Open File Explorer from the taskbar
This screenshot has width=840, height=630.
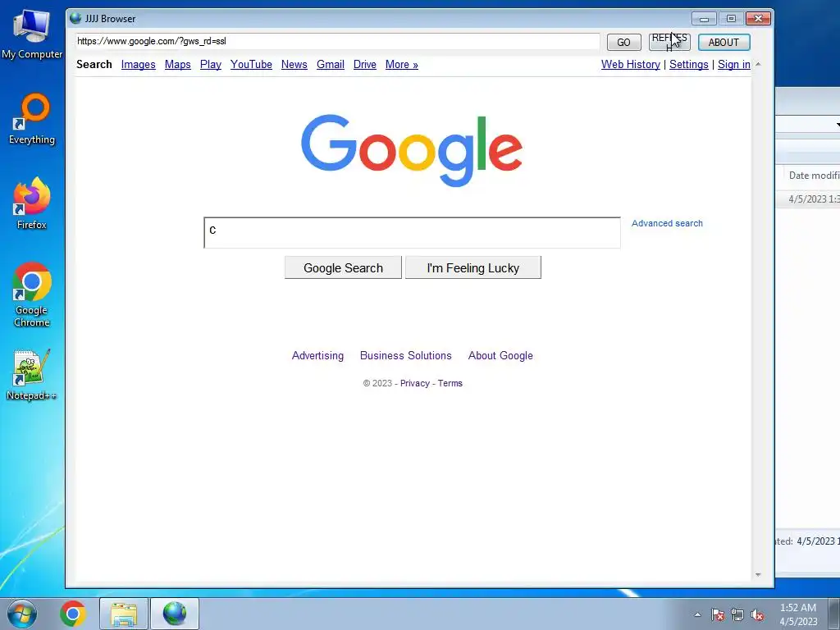coord(124,614)
